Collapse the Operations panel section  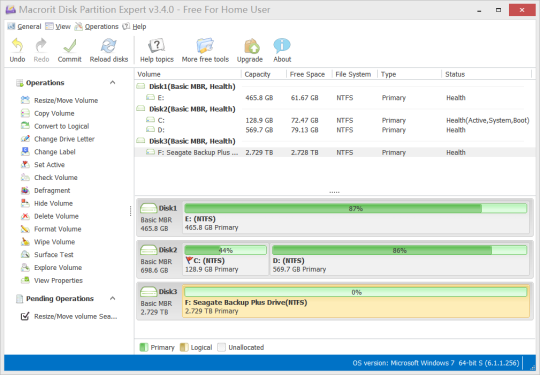point(112,83)
